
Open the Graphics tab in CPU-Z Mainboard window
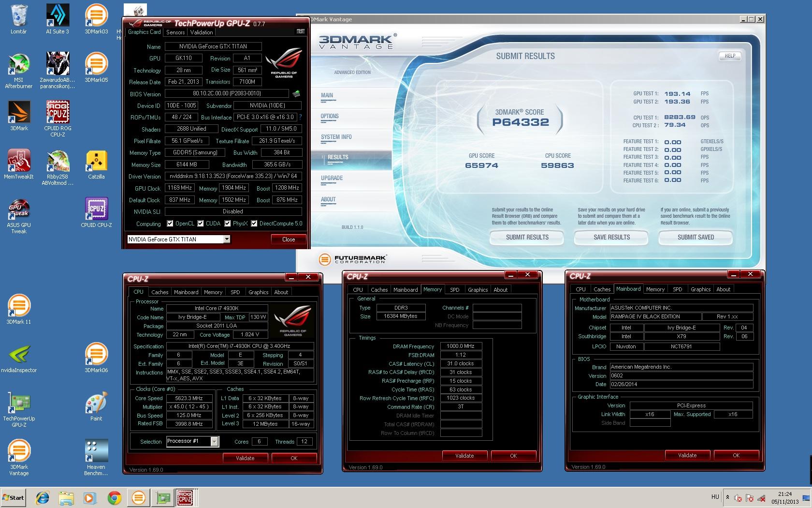coord(700,289)
